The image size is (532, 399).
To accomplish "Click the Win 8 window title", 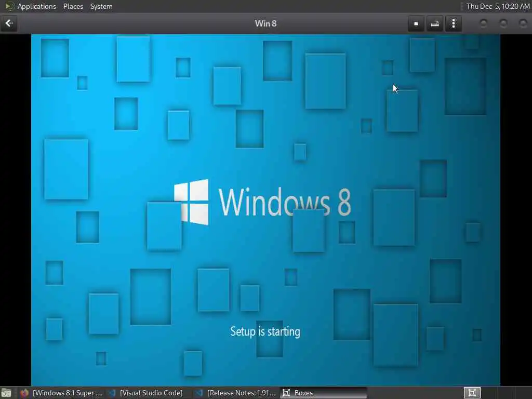I will click(x=265, y=23).
